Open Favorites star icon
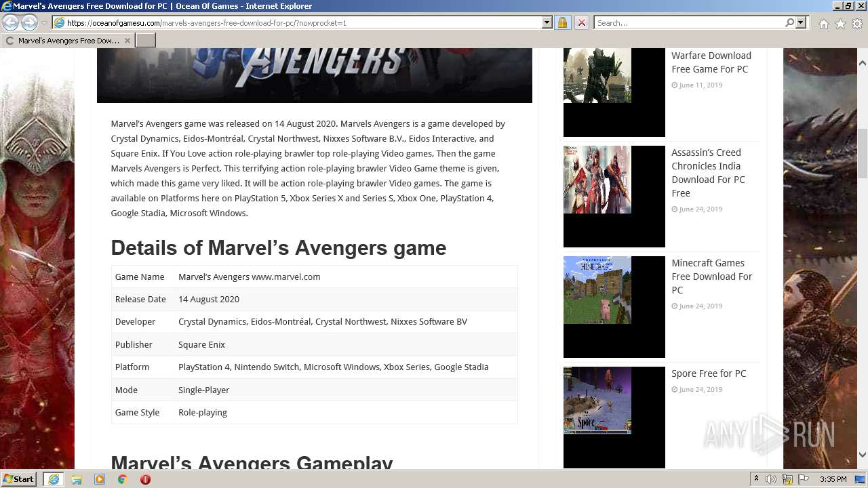The height and width of the screenshot is (488, 868). pyautogui.click(x=840, y=24)
